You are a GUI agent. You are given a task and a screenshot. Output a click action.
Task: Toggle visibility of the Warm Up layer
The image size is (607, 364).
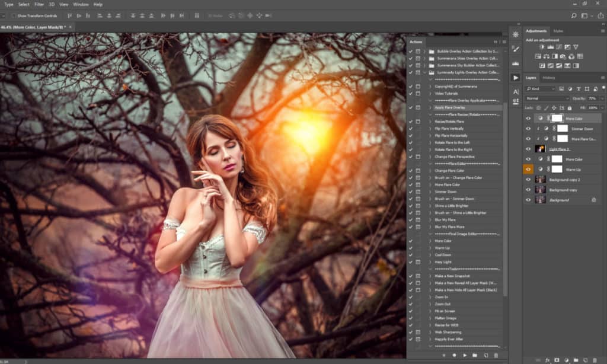click(x=528, y=169)
